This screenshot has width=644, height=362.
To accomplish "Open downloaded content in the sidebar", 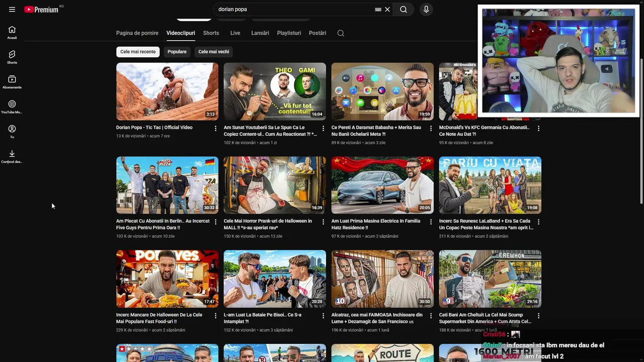I will point(12,156).
